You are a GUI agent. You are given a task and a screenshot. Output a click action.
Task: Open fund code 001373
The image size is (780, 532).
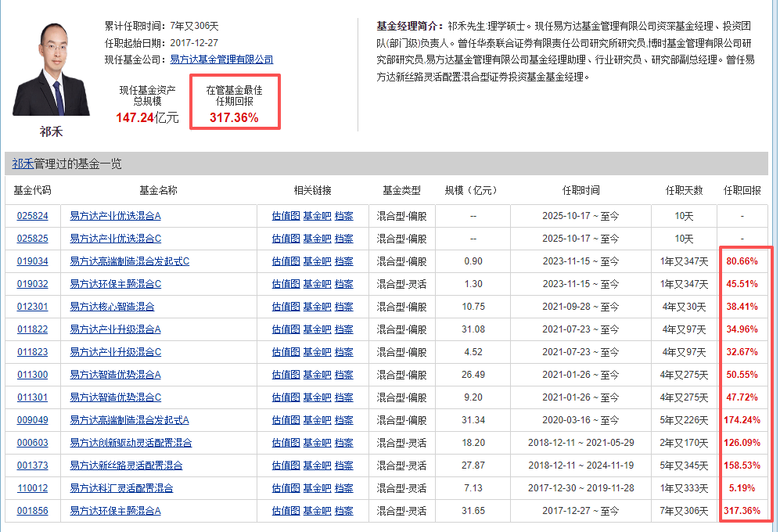33,465
